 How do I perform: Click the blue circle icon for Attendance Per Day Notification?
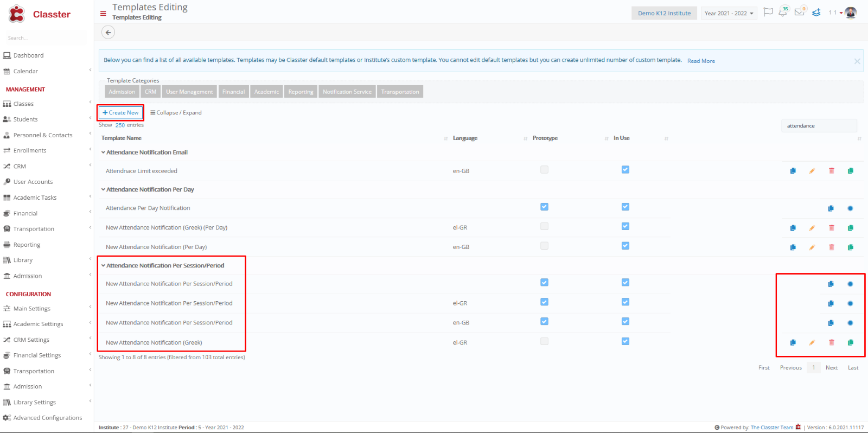pos(850,208)
